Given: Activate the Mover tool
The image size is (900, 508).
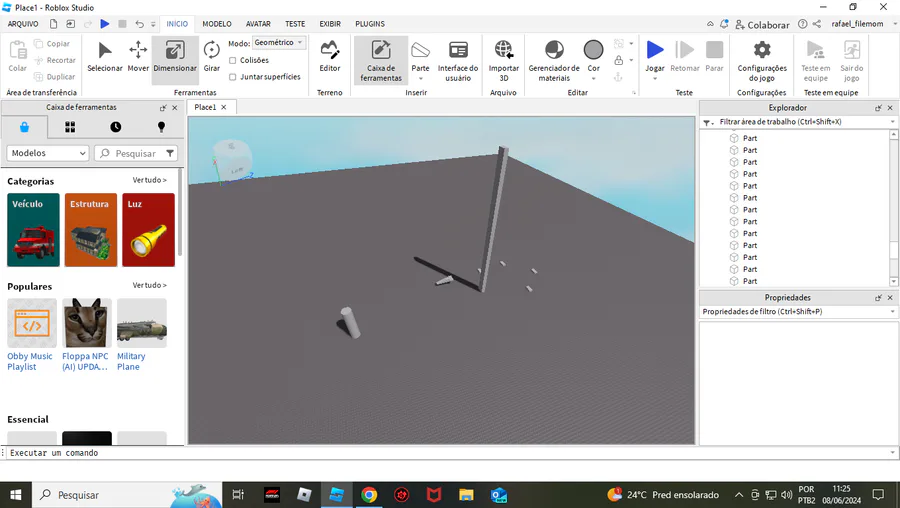Looking at the screenshot, I should coord(138,57).
